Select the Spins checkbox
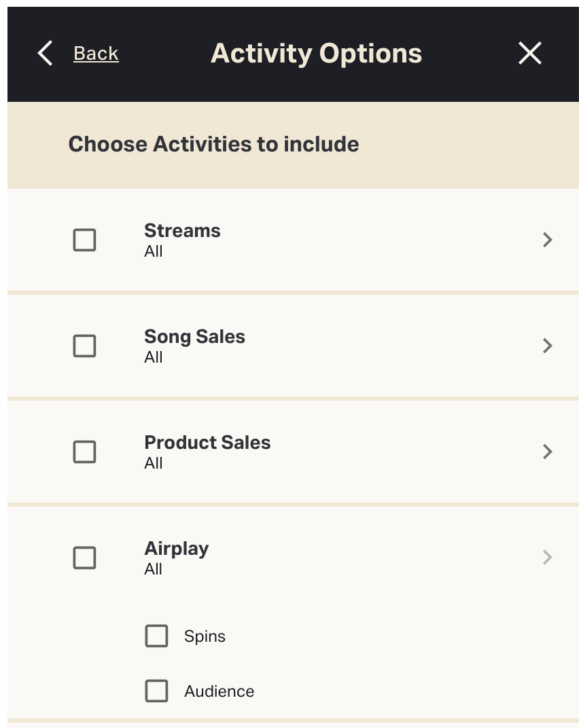Screen dimensions: 579x728 156,636
